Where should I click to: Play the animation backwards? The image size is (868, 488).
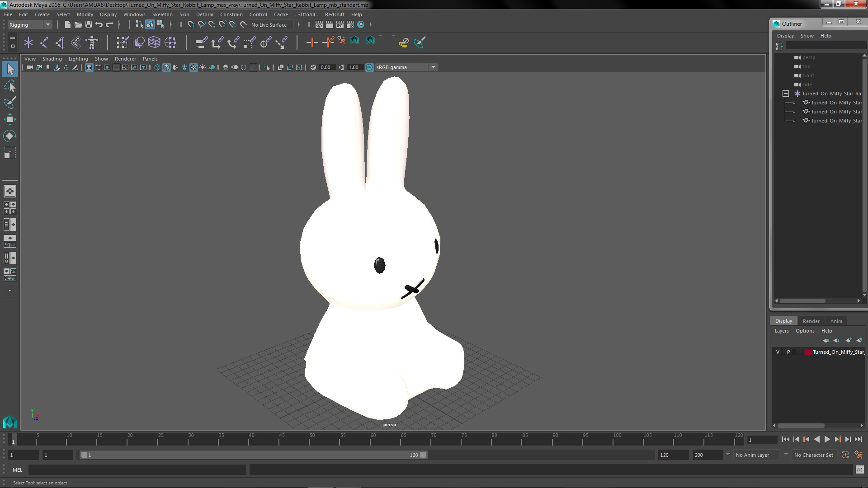(x=816, y=439)
